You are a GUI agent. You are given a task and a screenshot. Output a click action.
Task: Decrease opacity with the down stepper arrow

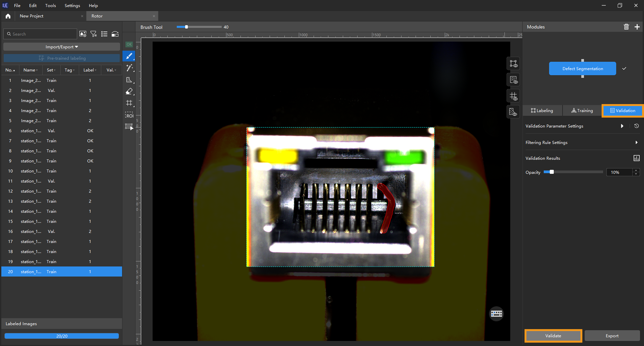click(636, 174)
